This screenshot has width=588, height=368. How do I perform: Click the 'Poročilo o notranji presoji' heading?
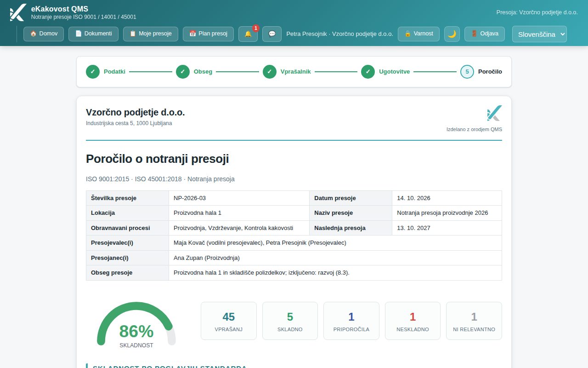coord(158,159)
